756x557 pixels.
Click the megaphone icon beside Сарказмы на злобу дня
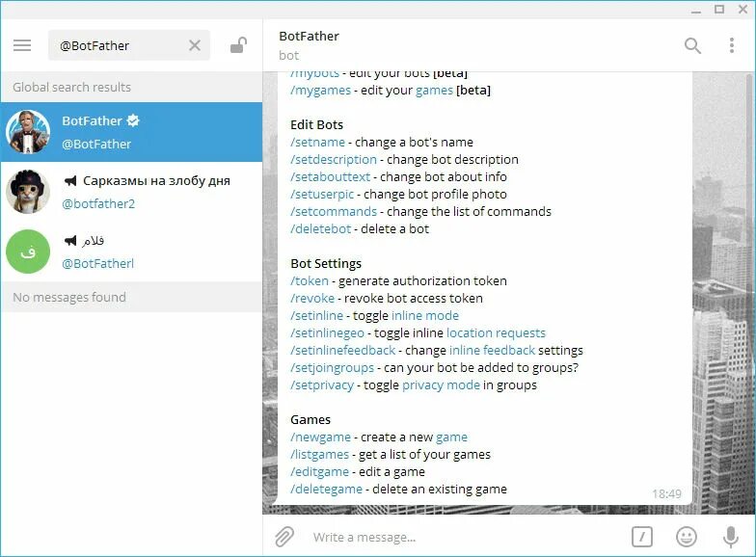(x=70, y=181)
